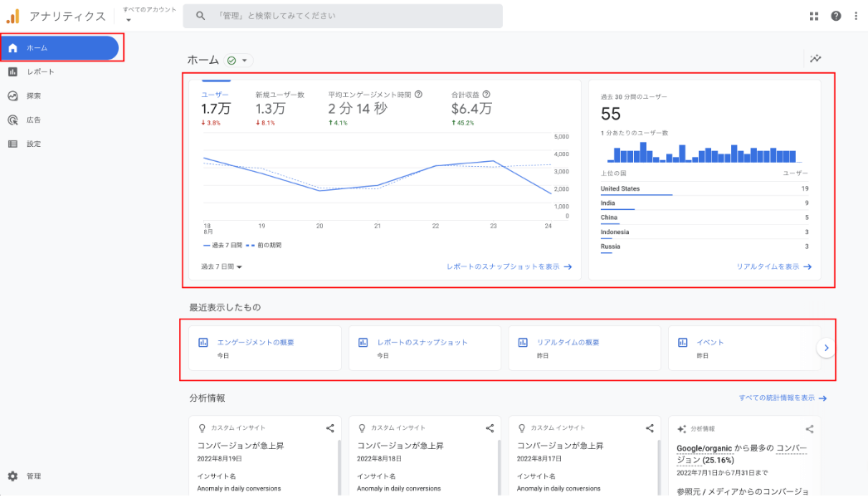Viewport: 868px width, 498px height.
Task: Share the コンバージョンが急上昇 2022年8月17日 insight card
Action: (650, 428)
